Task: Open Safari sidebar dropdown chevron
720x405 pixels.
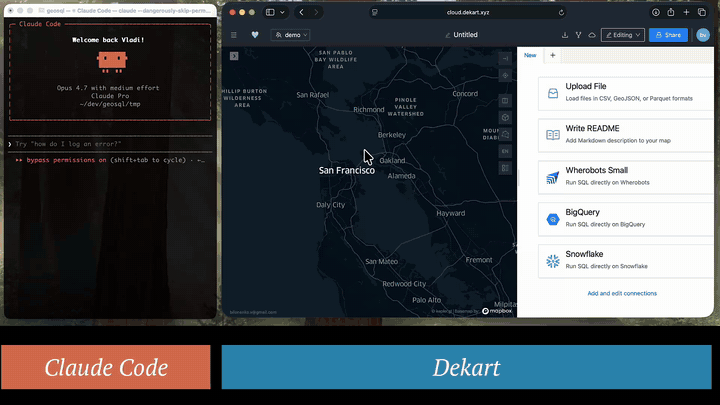Action: [x=282, y=12]
